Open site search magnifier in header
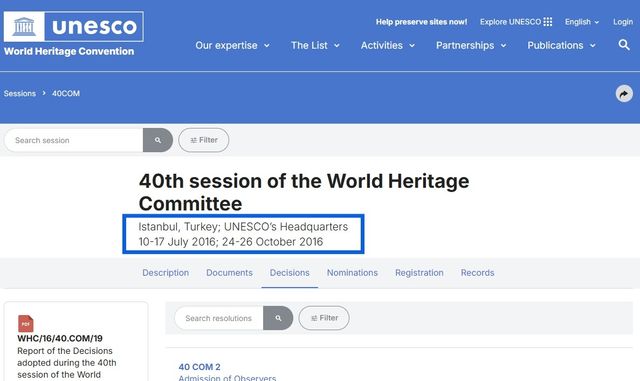The image size is (640, 381). tap(624, 45)
